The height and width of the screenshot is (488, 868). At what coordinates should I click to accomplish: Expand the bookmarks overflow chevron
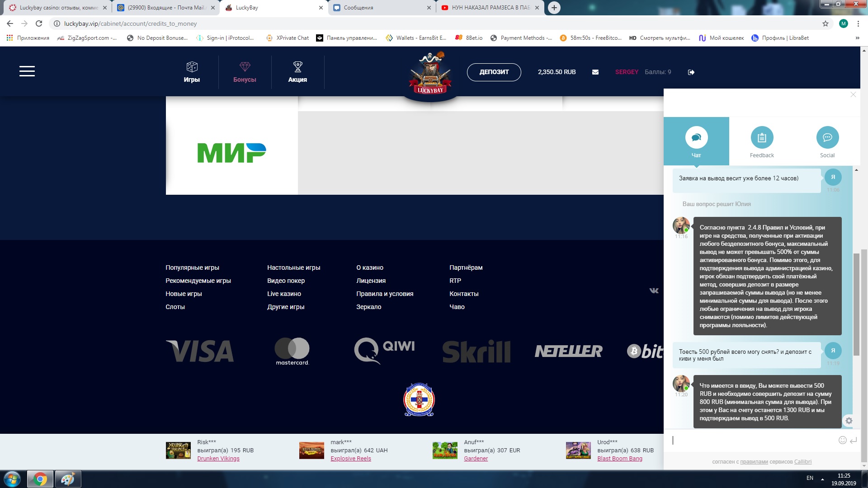[x=858, y=38]
